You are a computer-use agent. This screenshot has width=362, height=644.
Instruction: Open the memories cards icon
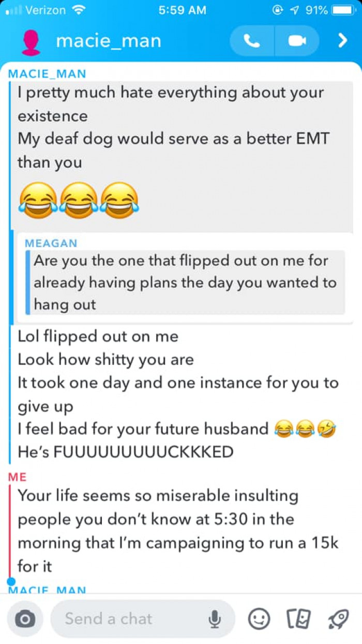click(298, 618)
